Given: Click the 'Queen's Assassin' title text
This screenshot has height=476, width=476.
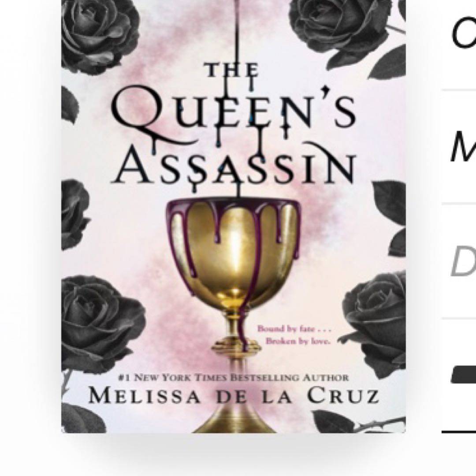Looking at the screenshot, I should pos(234,137).
